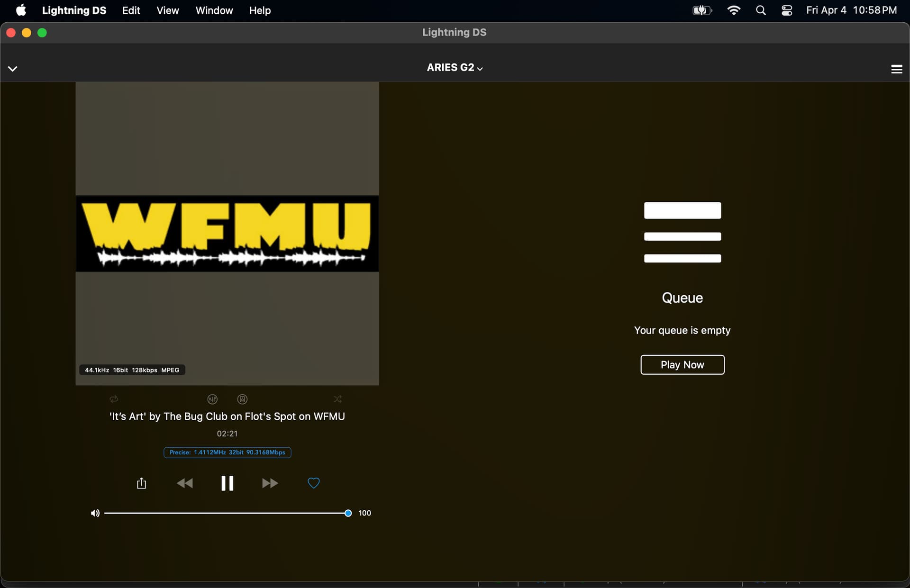Open macOS Spotlight search

[x=761, y=10]
